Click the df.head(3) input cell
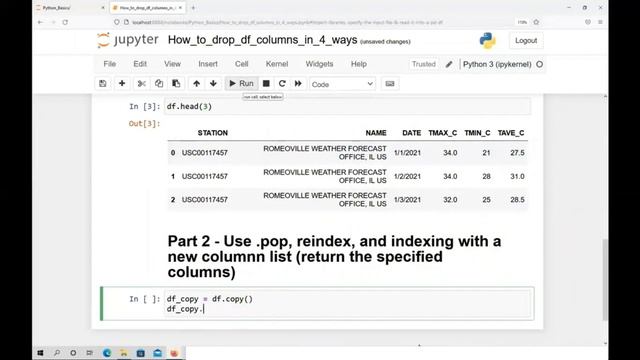This screenshot has height=360, width=640. coord(348,107)
